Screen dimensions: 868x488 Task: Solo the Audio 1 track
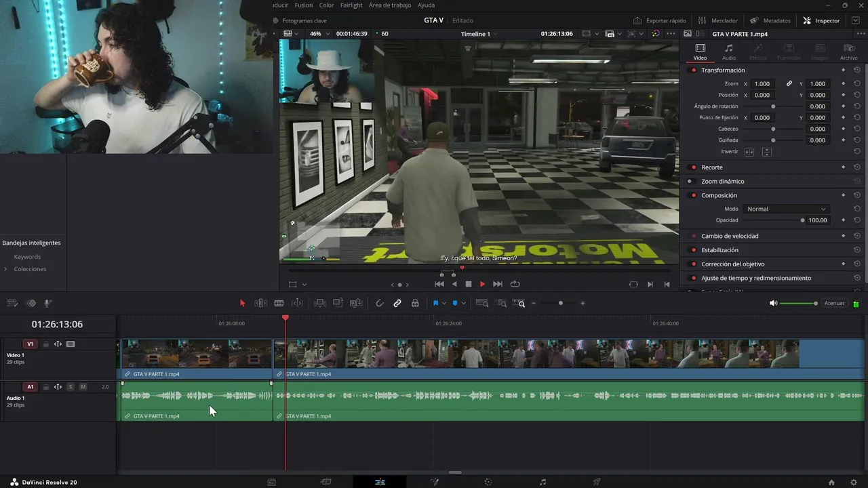pyautogui.click(x=71, y=387)
